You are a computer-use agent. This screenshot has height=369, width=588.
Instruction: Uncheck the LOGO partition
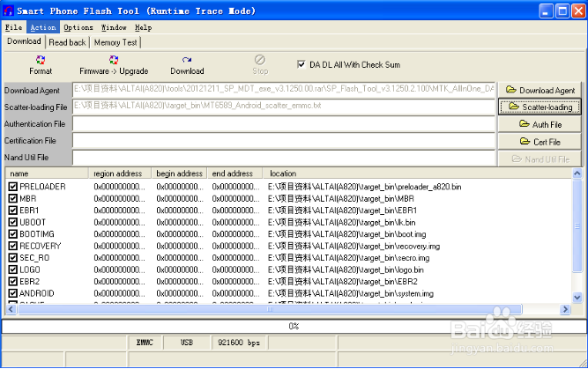point(13,269)
